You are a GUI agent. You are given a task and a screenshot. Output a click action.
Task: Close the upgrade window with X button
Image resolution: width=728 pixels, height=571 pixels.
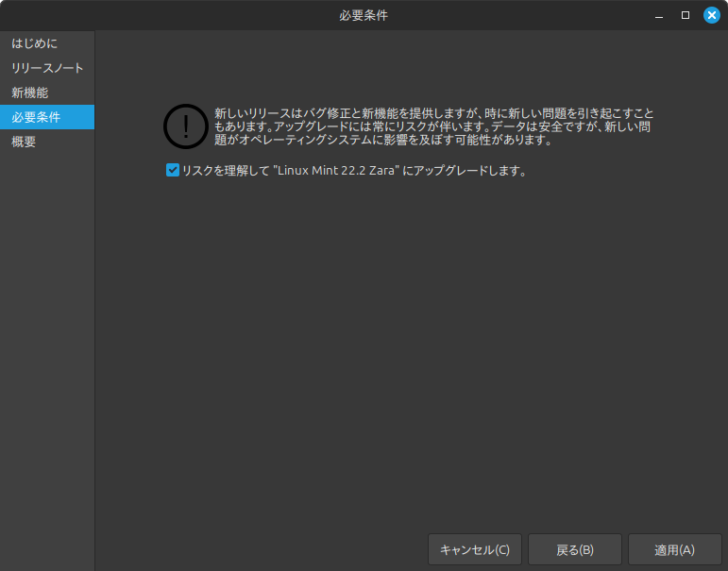[712, 15]
